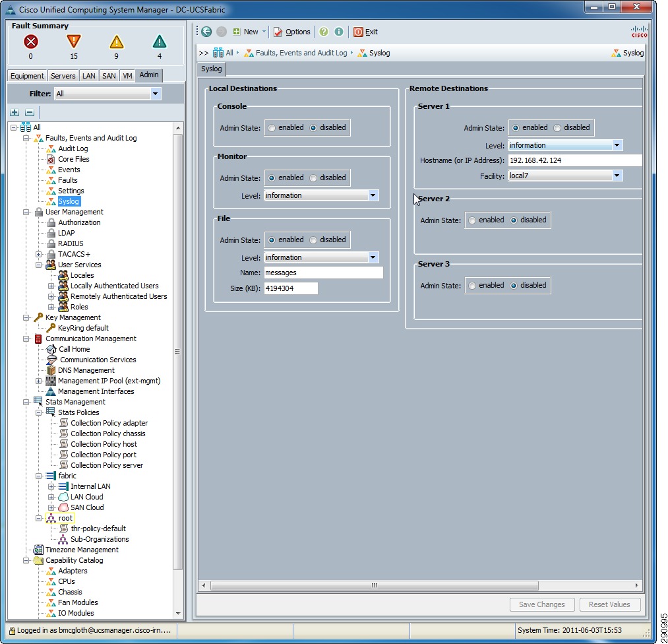Enable Server 2 admin state

point(472,220)
